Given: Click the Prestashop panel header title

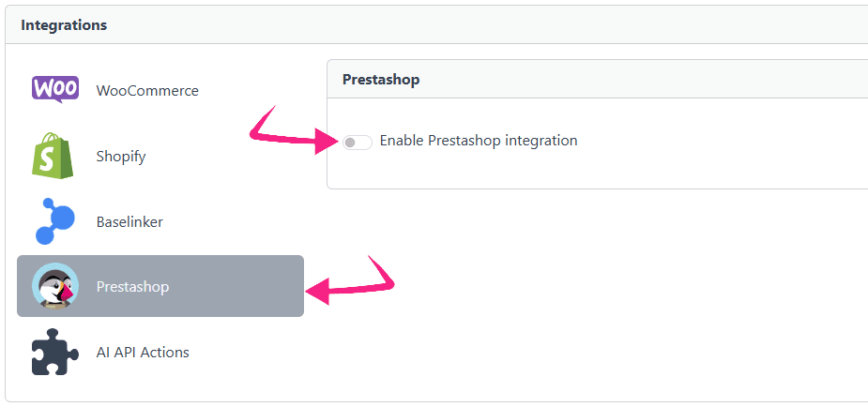Looking at the screenshot, I should pyautogui.click(x=381, y=80).
